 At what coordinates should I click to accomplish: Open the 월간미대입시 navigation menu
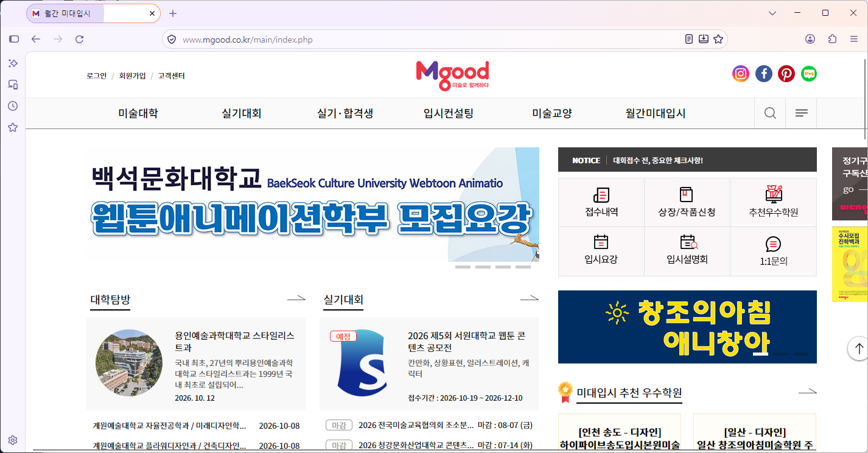pyautogui.click(x=656, y=113)
